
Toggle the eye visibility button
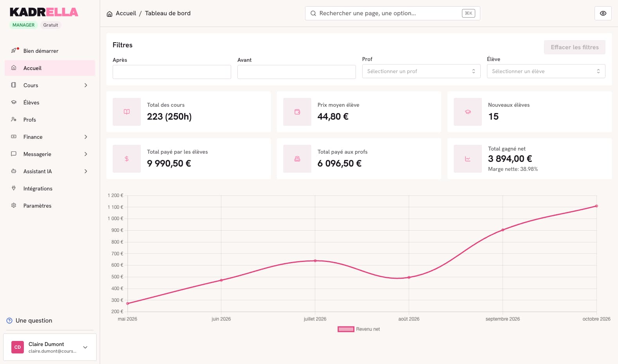pos(603,13)
